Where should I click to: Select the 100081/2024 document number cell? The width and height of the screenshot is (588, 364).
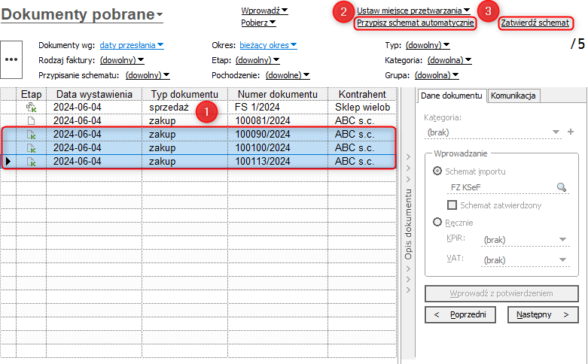click(278, 121)
